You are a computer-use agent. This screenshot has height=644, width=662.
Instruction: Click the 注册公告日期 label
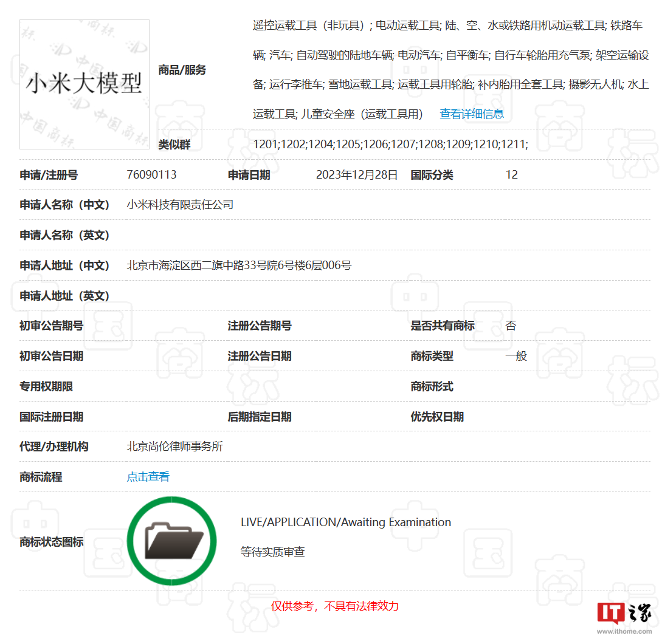[x=260, y=356]
